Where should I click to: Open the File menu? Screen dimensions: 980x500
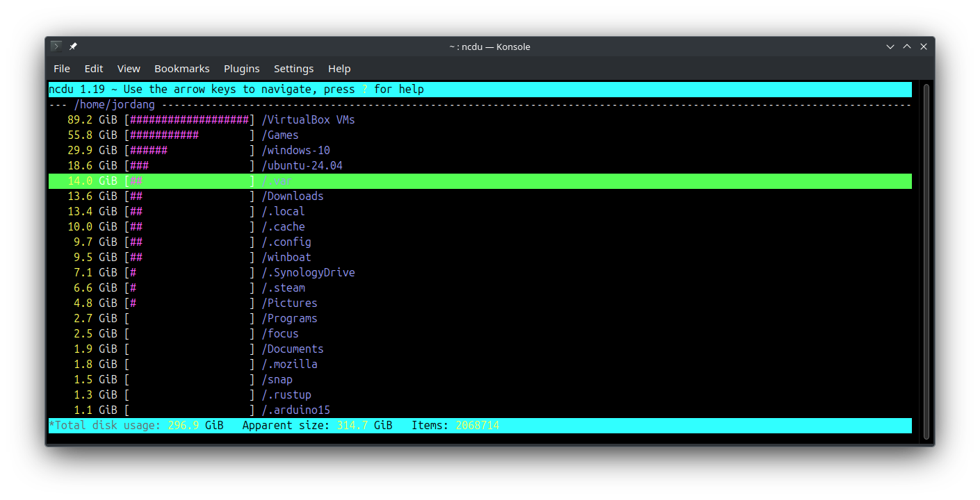62,69
